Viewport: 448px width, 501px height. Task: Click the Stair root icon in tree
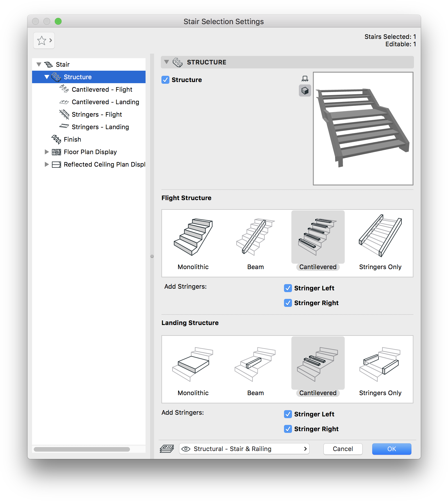click(x=49, y=64)
